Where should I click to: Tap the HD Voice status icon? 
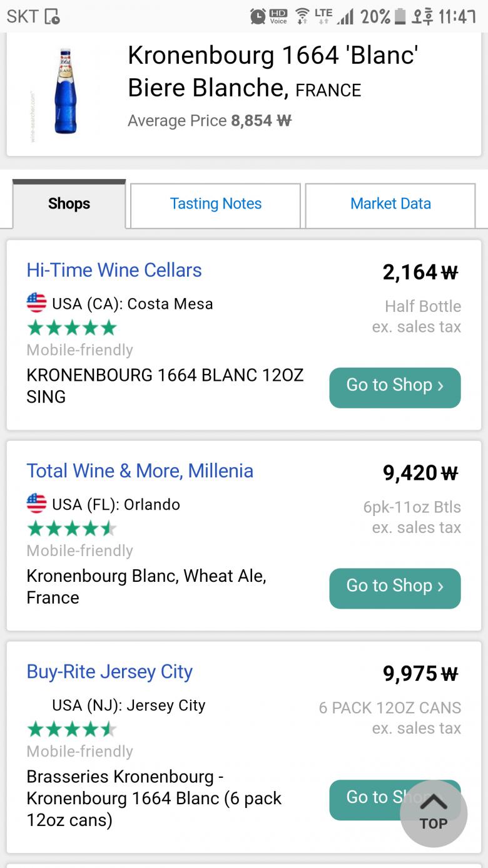pyautogui.click(x=278, y=16)
